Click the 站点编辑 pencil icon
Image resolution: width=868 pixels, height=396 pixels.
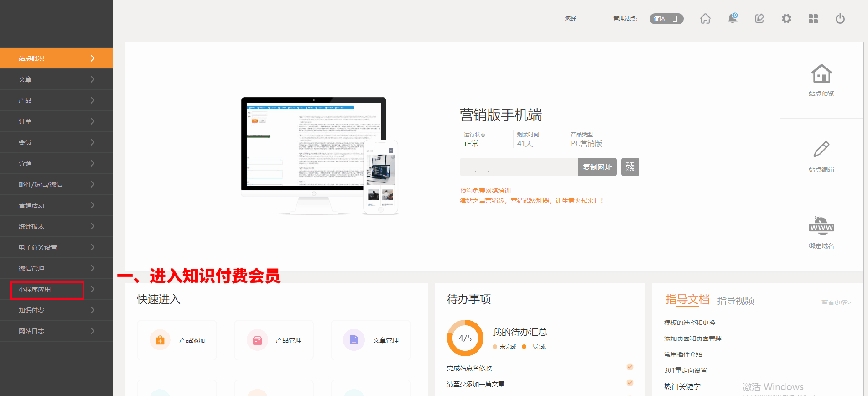pos(821,150)
